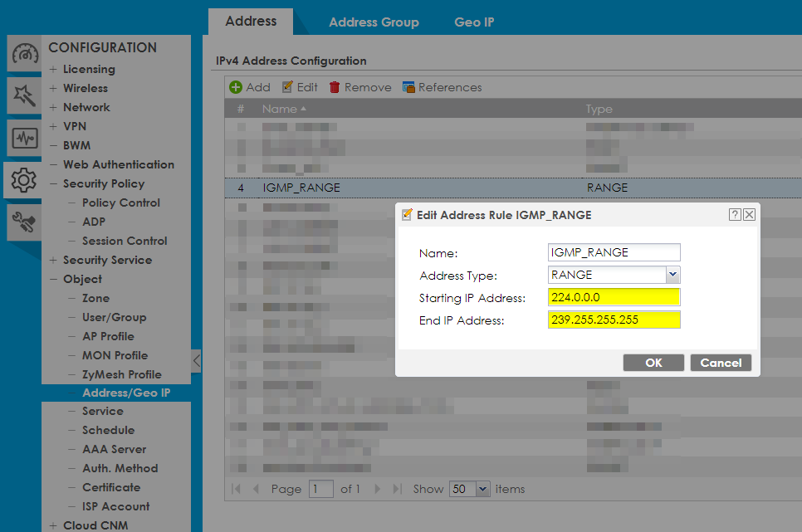Open Web Authentication settings
The width and height of the screenshot is (802, 532).
[x=119, y=164]
